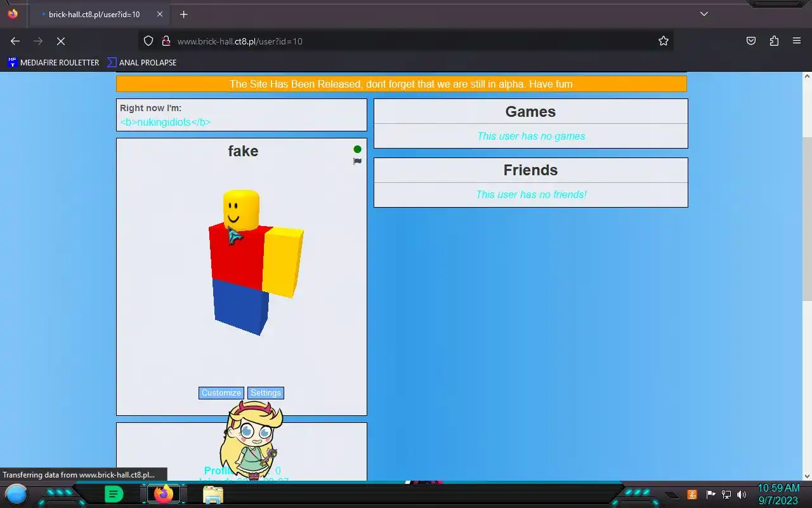Click the status text nukingidiots
Screen dimensions: 812x508
pyautogui.click(x=165, y=122)
